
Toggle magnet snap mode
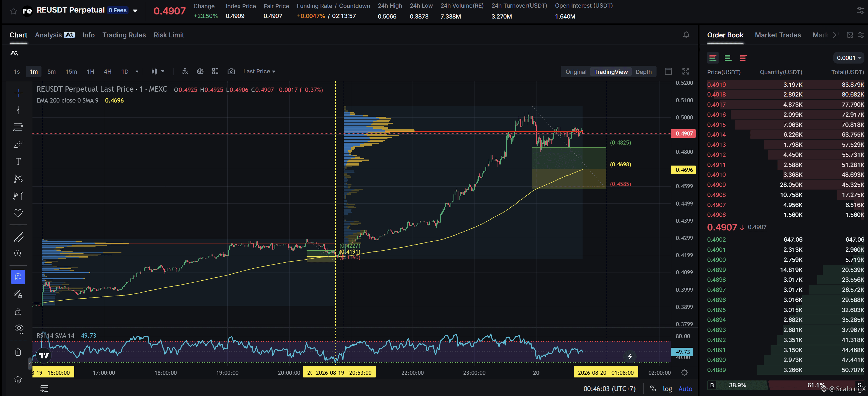click(18, 277)
